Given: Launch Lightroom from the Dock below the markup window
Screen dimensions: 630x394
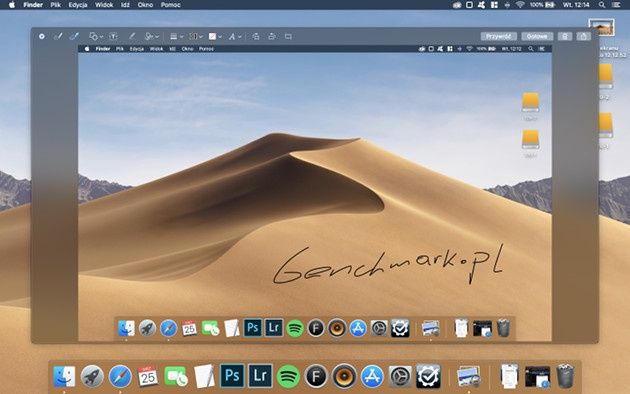Looking at the screenshot, I should pos(260,376).
